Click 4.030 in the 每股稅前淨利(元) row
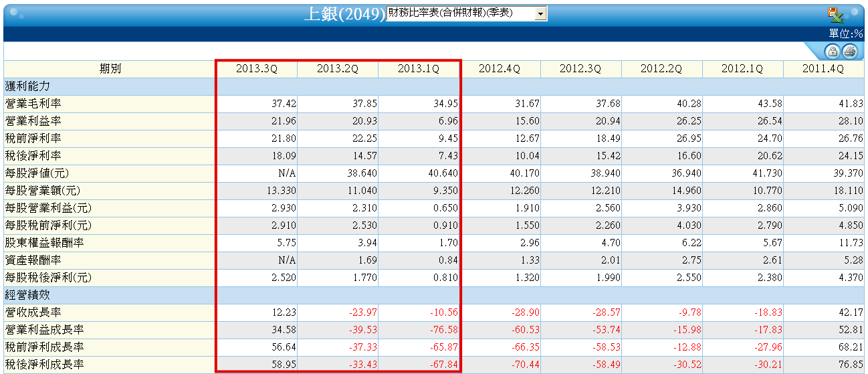This screenshot has height=374, width=868. click(x=688, y=225)
